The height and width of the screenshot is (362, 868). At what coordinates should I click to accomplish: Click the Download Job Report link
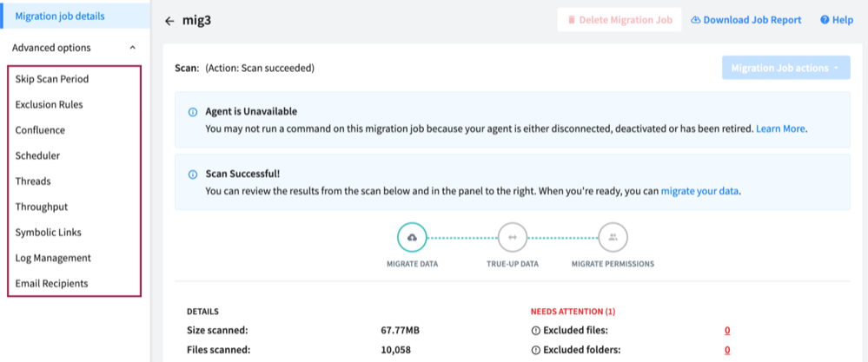(745, 20)
